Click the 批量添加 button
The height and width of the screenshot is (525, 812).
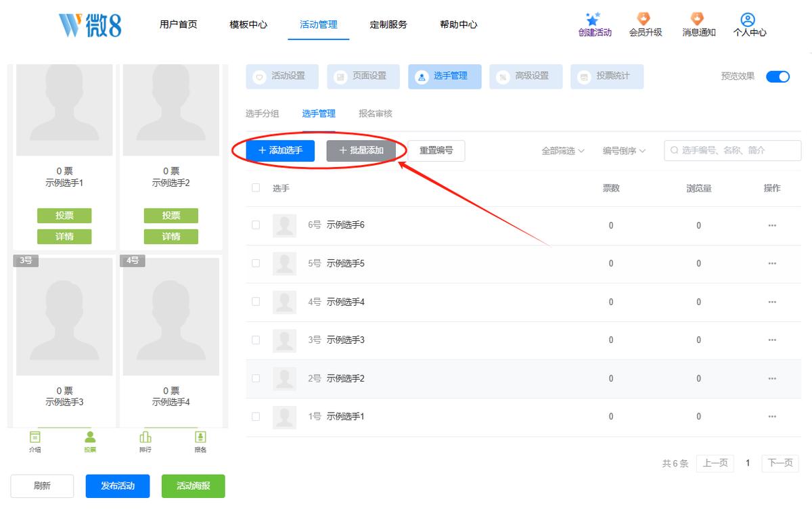[x=361, y=151]
